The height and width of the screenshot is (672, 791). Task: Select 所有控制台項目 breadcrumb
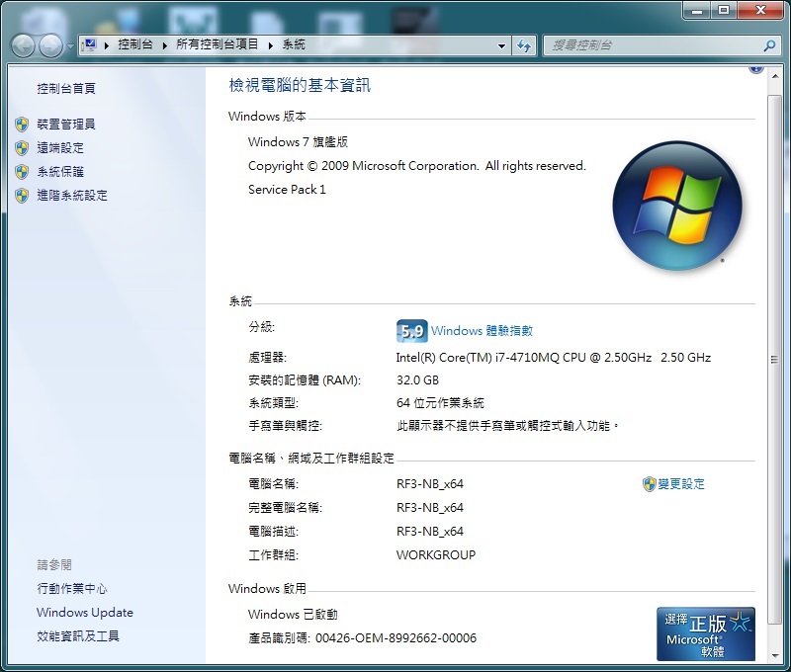click(217, 44)
